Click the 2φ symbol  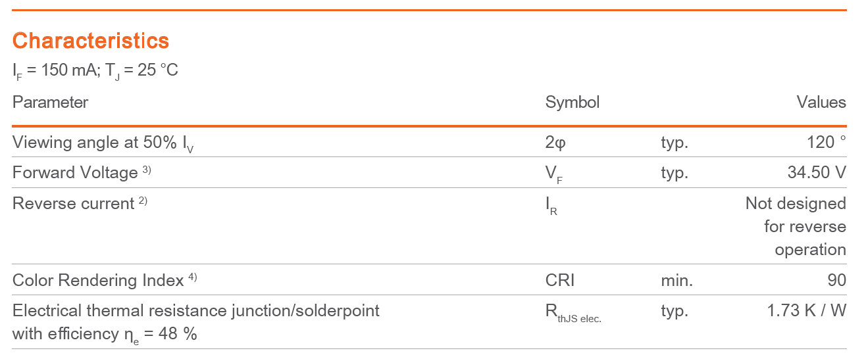click(x=555, y=143)
